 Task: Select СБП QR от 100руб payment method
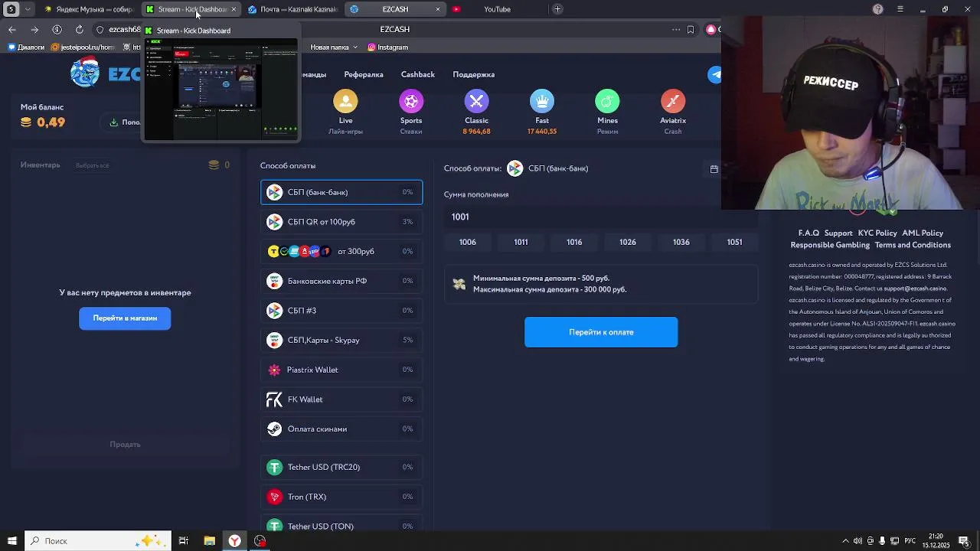click(x=341, y=222)
